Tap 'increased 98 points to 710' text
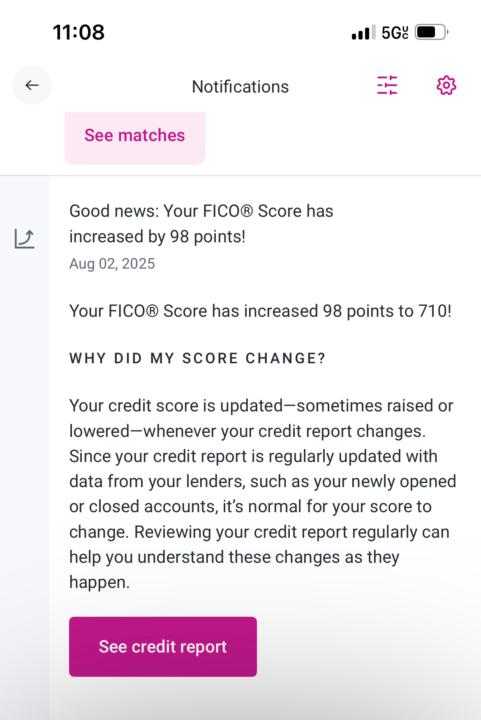481x720 pixels. coord(347,311)
